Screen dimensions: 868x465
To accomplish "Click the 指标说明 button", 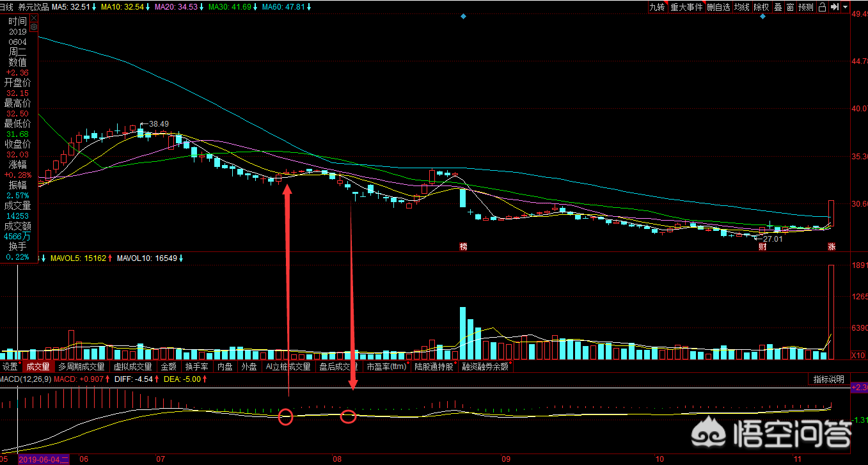I will pos(829,379).
